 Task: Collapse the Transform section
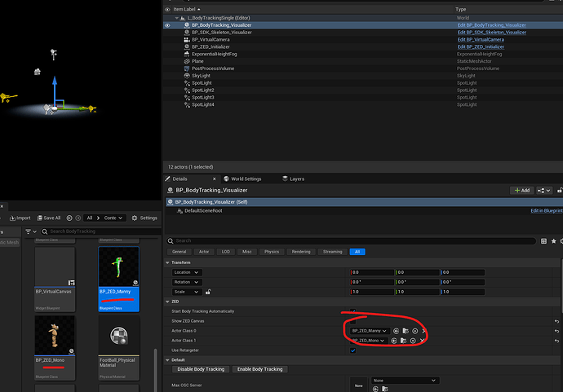click(168, 262)
